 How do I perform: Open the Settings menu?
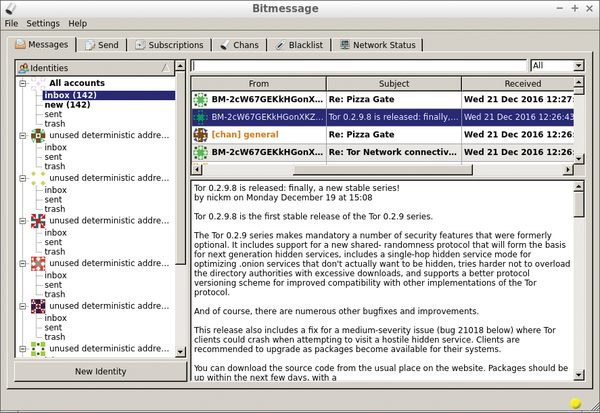(43, 24)
